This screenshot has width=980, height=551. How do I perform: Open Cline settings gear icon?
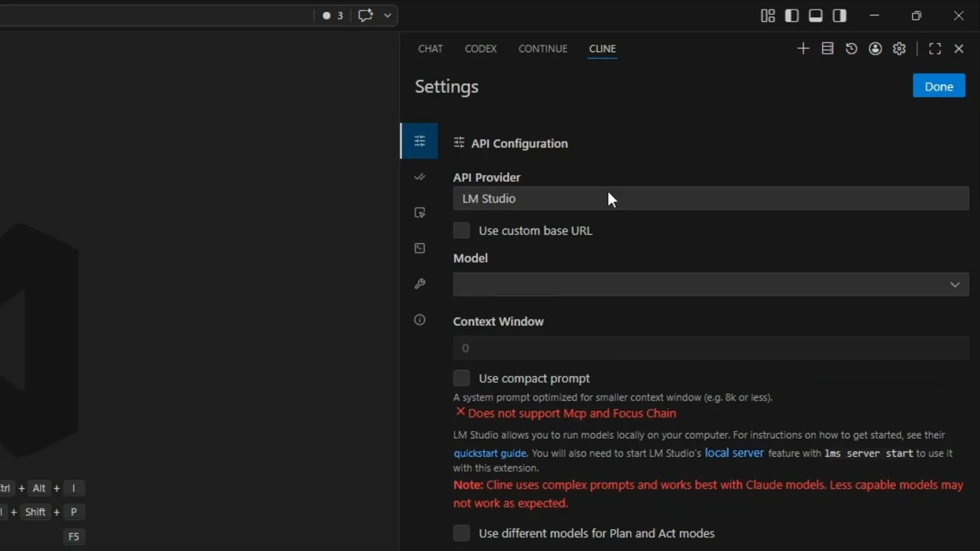[899, 48]
